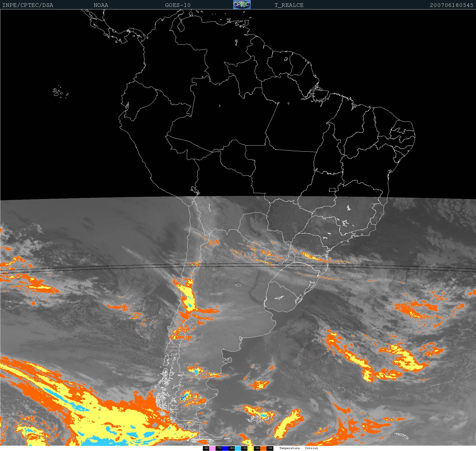The height and width of the screenshot is (451, 476).
Task: Click the -80 legend value
Action: tap(206, 448)
